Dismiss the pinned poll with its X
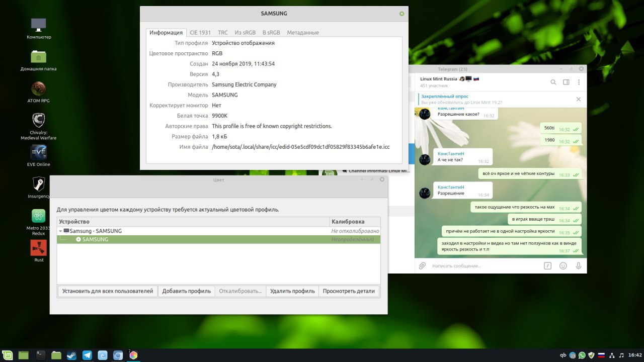The width and height of the screenshot is (644, 362). point(579,99)
